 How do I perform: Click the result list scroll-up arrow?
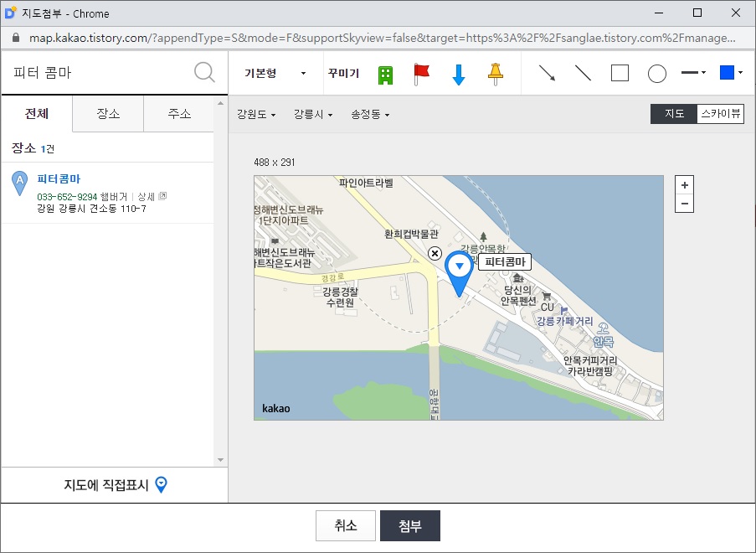pyautogui.click(x=220, y=103)
